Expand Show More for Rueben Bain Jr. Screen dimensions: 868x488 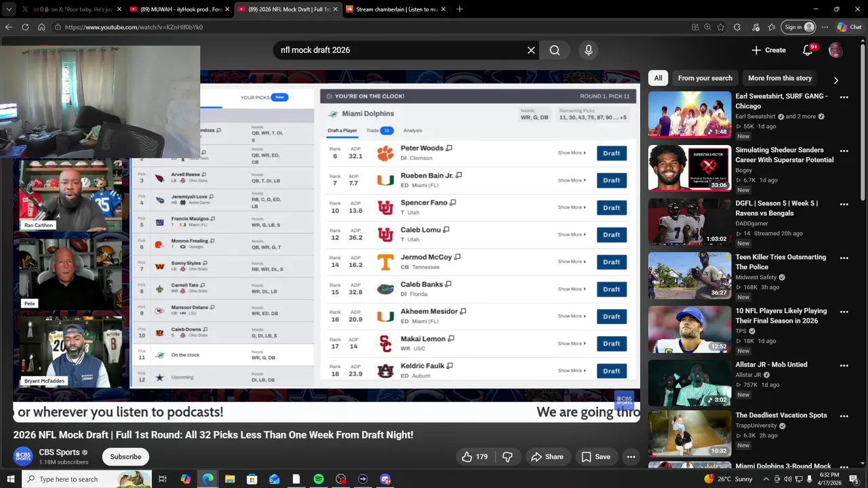(572, 180)
